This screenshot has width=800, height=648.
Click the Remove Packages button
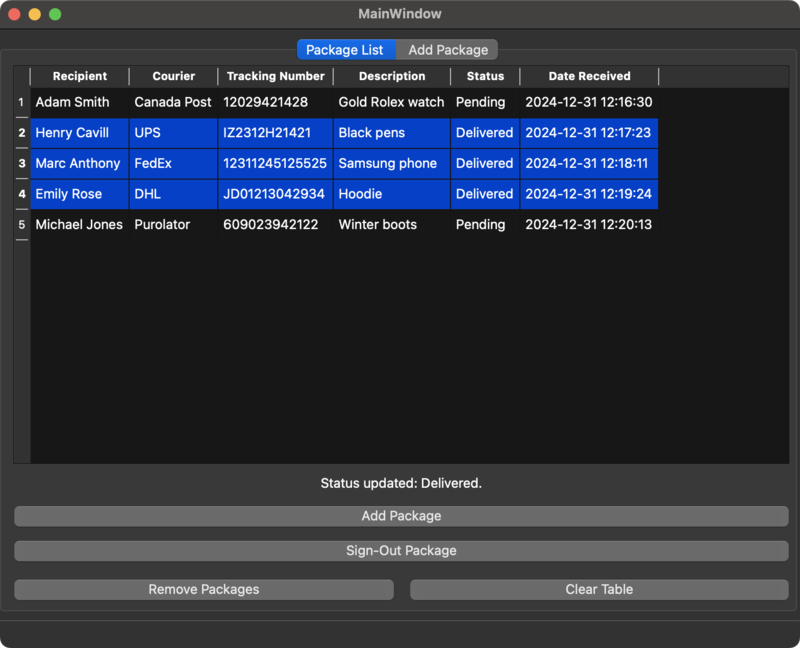click(204, 589)
